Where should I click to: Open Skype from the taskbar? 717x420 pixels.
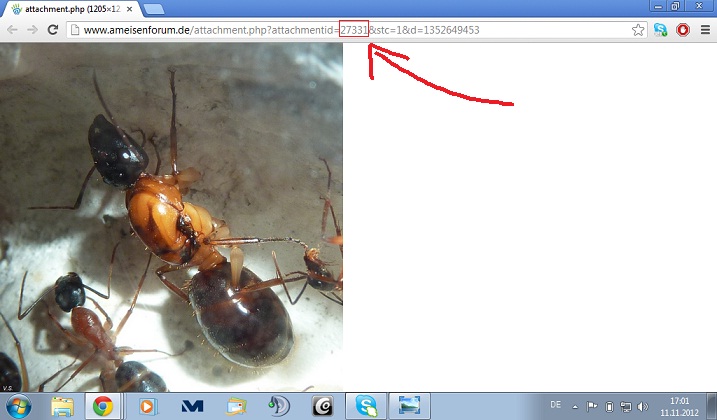click(x=367, y=406)
